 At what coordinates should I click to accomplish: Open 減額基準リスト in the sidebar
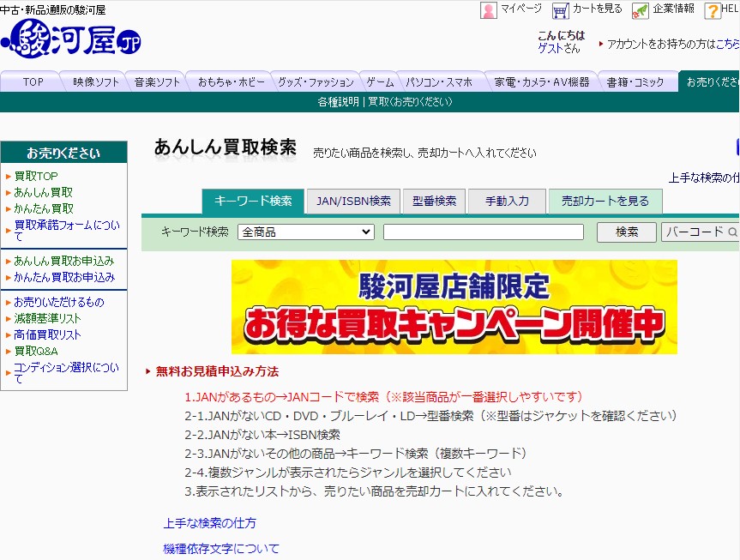coord(47,318)
